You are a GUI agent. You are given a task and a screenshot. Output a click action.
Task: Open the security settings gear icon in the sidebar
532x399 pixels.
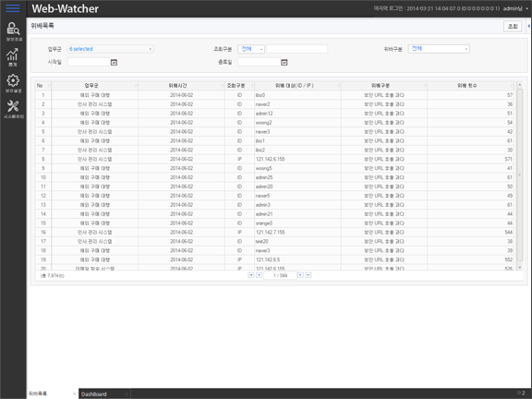pyautogui.click(x=13, y=83)
